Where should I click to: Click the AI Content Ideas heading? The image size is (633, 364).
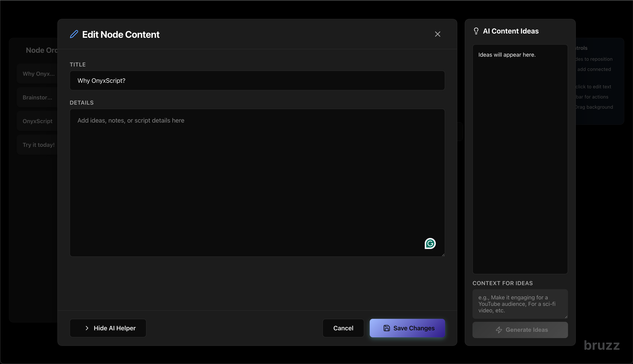(511, 31)
